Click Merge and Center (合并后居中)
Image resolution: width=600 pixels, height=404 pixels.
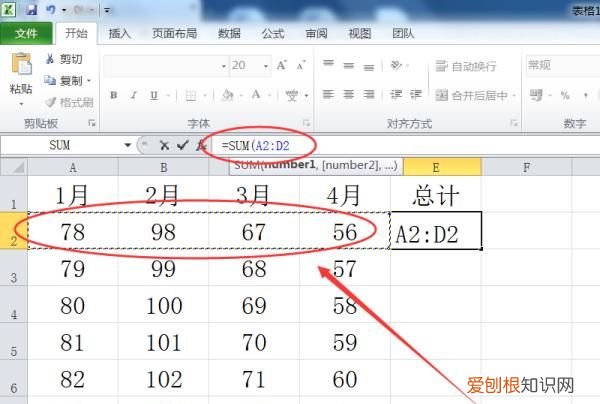472,95
